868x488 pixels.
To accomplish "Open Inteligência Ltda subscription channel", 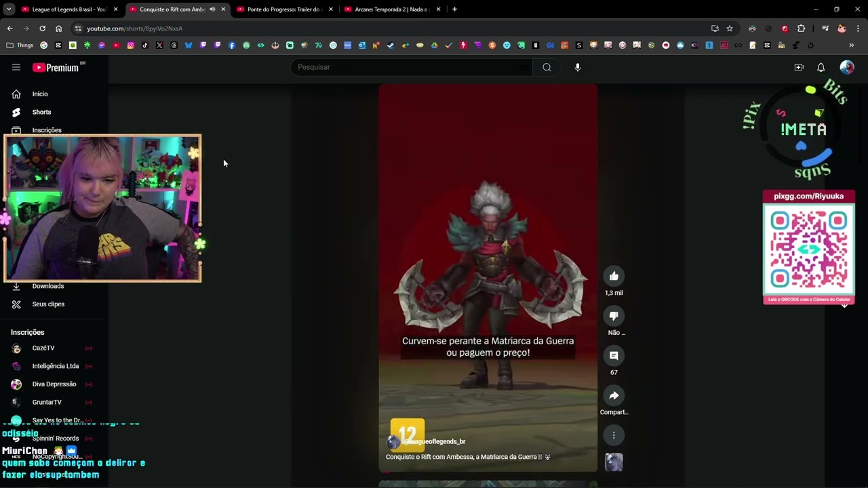I will pos(54,366).
